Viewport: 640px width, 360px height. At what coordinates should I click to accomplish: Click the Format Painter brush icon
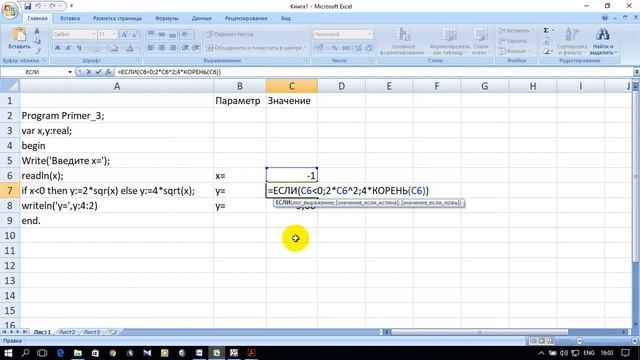click(37, 51)
